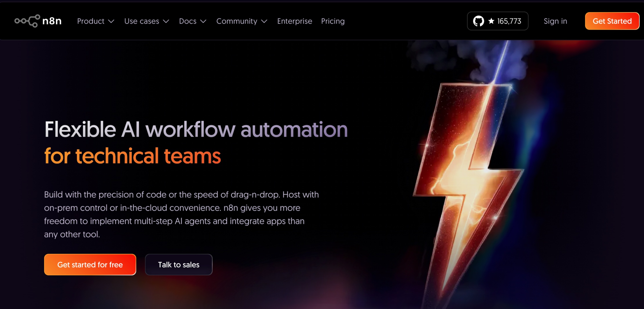Click the chevron next to Use cases
Viewport: 644px width, 309px height.
click(x=166, y=21)
